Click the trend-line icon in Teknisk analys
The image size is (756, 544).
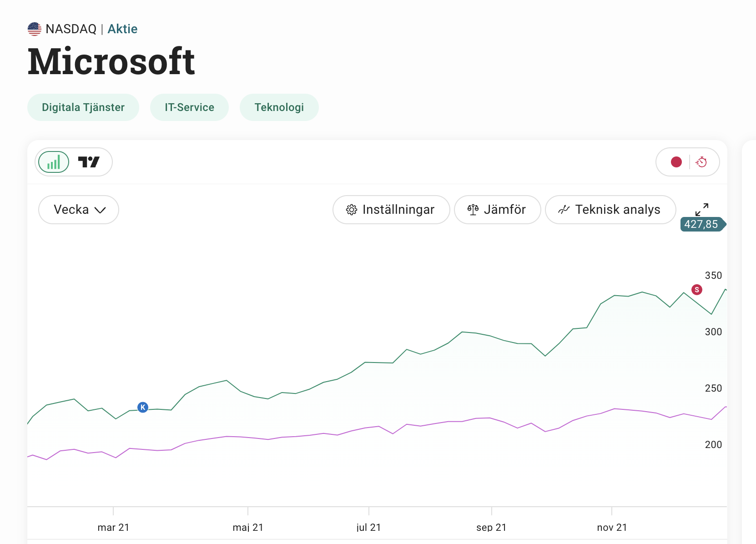564,210
